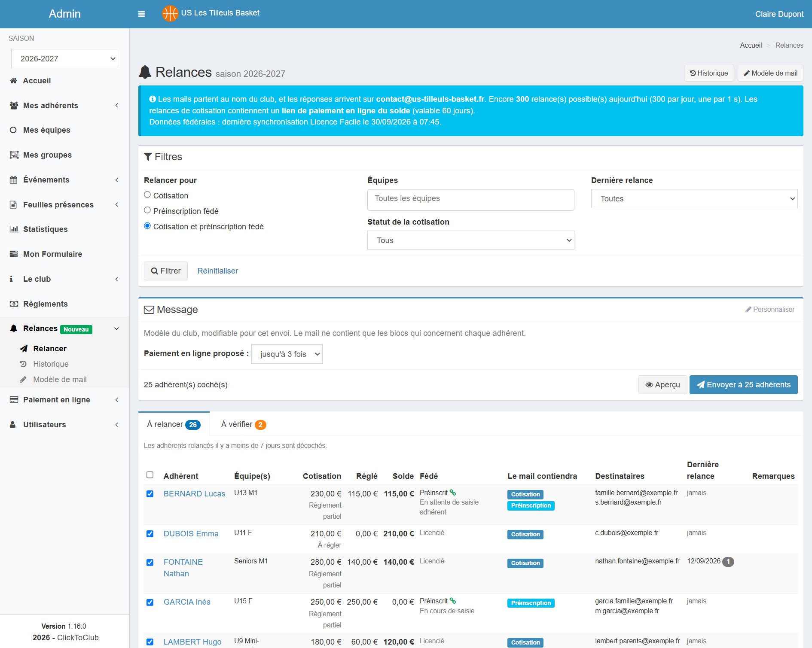The height and width of the screenshot is (648, 812).
Task: Open Statistiques via bar chart icon
Action: [x=14, y=229]
